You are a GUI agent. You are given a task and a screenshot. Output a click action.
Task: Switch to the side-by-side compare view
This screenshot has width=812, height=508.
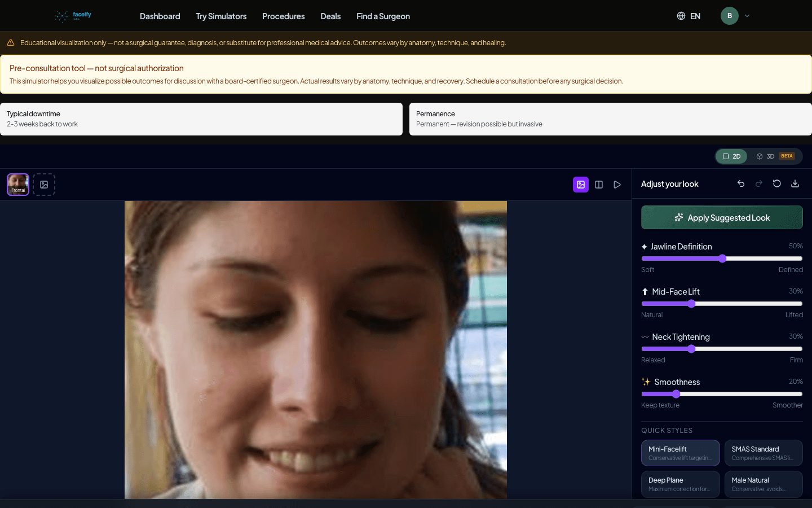click(x=599, y=185)
